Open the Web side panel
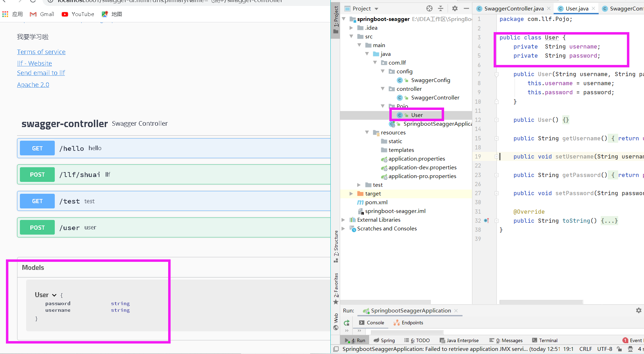Viewport: 644px width, 354px height. [x=336, y=321]
